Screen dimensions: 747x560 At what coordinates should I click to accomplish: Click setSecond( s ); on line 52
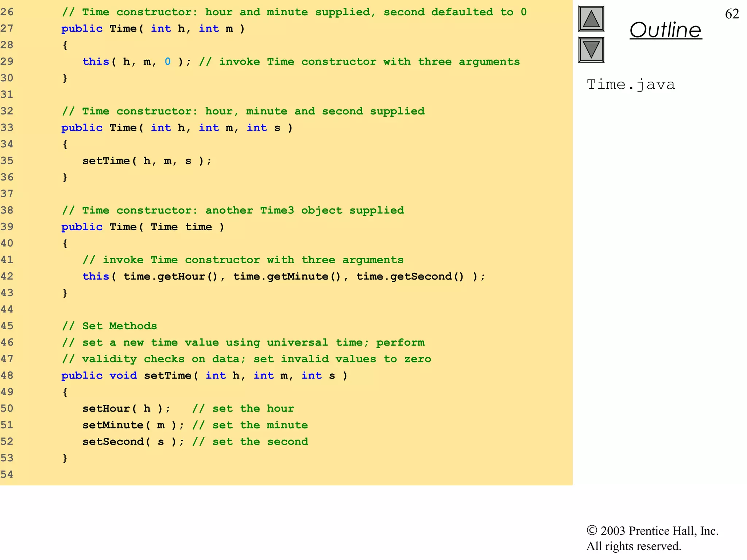(133, 442)
